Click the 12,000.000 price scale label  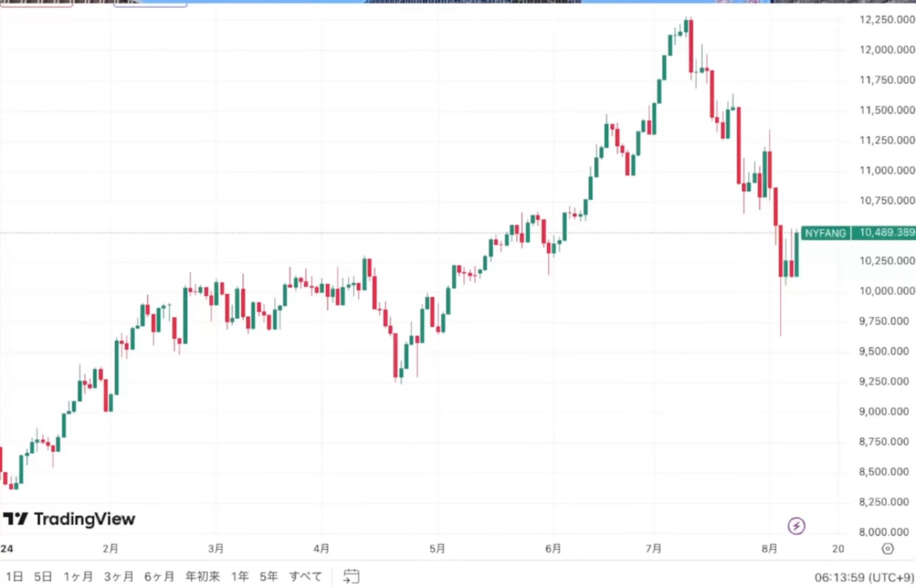(887, 50)
